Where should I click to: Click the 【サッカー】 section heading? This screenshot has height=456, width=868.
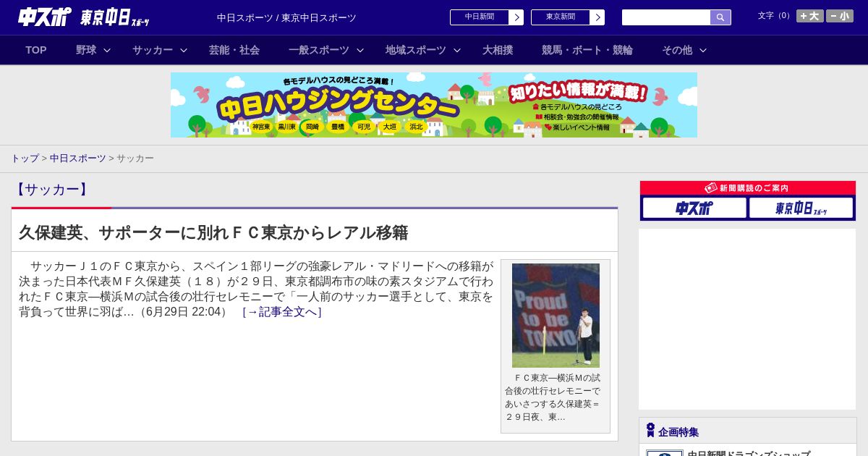pos(51,190)
